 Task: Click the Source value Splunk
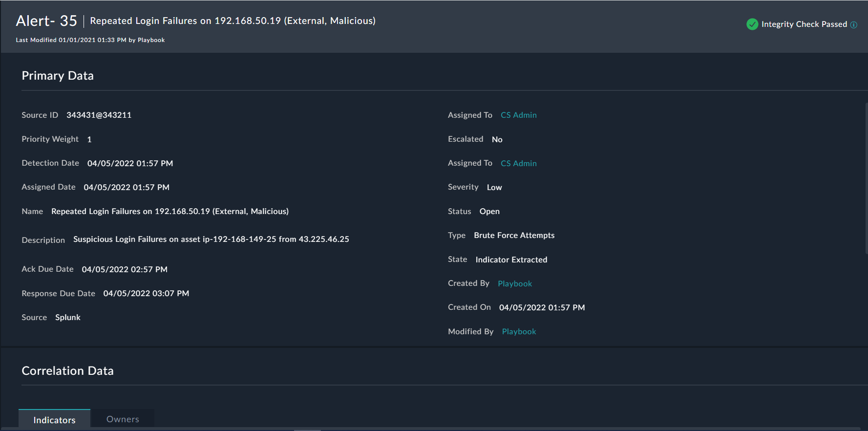68,317
